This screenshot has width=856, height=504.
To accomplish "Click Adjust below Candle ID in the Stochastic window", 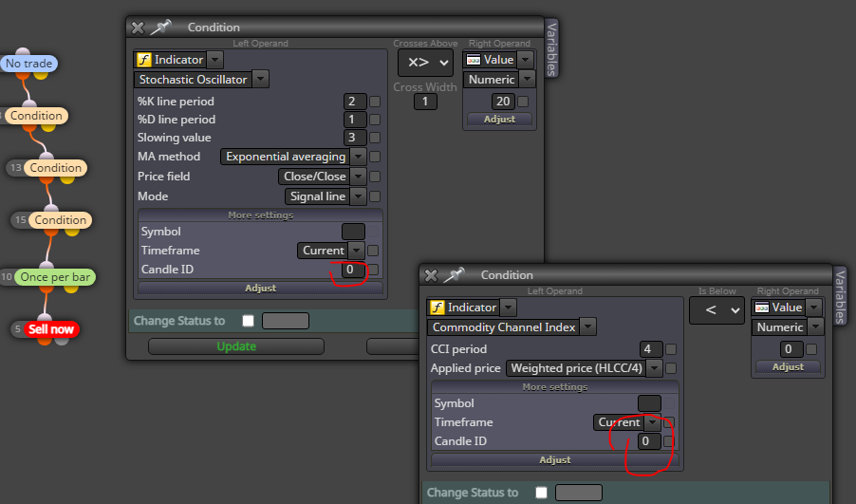I will pyautogui.click(x=260, y=288).
